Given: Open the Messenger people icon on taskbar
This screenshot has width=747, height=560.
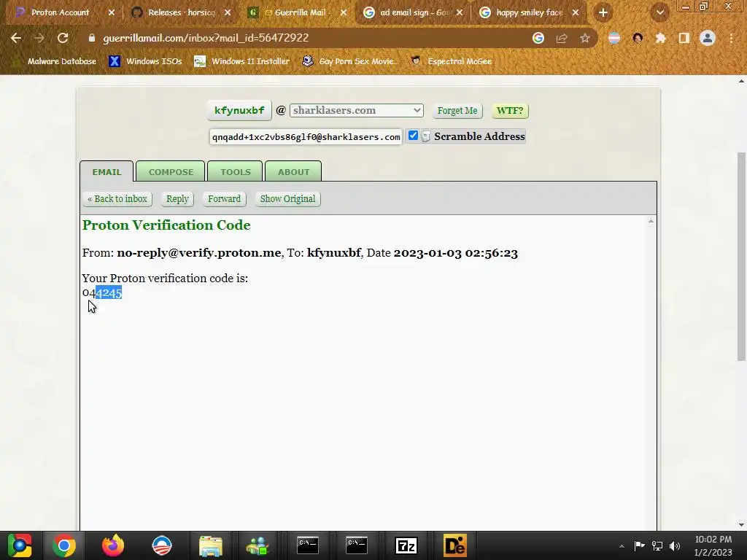Looking at the screenshot, I should [x=258, y=545].
